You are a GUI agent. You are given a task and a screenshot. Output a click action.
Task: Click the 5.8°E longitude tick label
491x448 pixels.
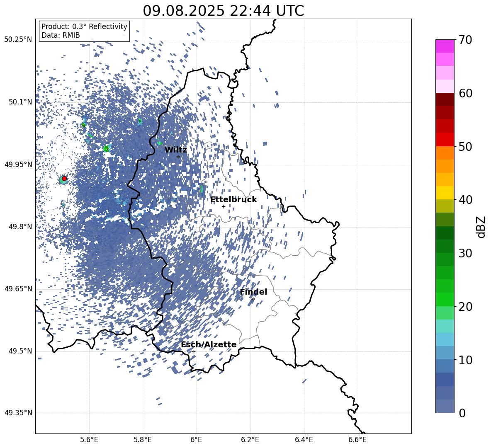click(x=143, y=440)
